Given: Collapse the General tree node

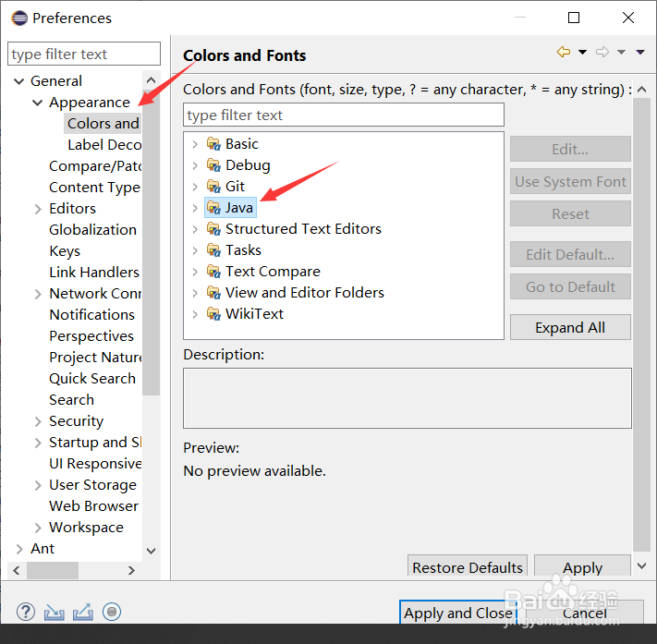Looking at the screenshot, I should tap(19, 81).
